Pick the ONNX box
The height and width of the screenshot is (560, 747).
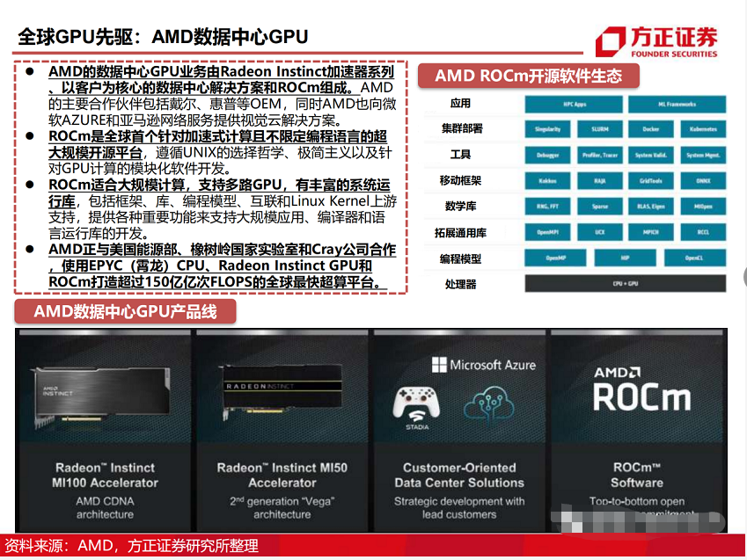pyautogui.click(x=703, y=181)
